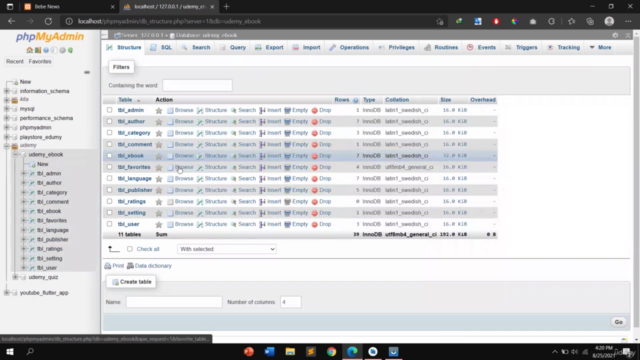
Task: Go to the Operations tab
Action: [349, 47]
